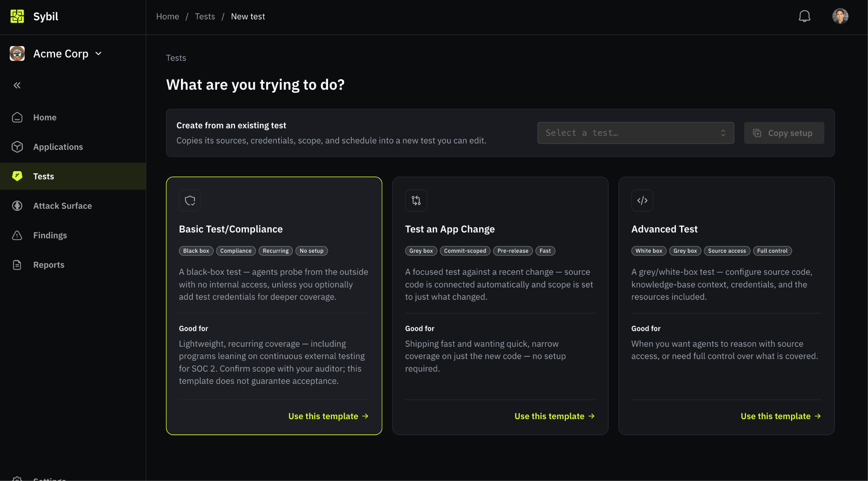This screenshot has width=868, height=481.
Task: Open Reports in the sidebar
Action: tap(73, 265)
